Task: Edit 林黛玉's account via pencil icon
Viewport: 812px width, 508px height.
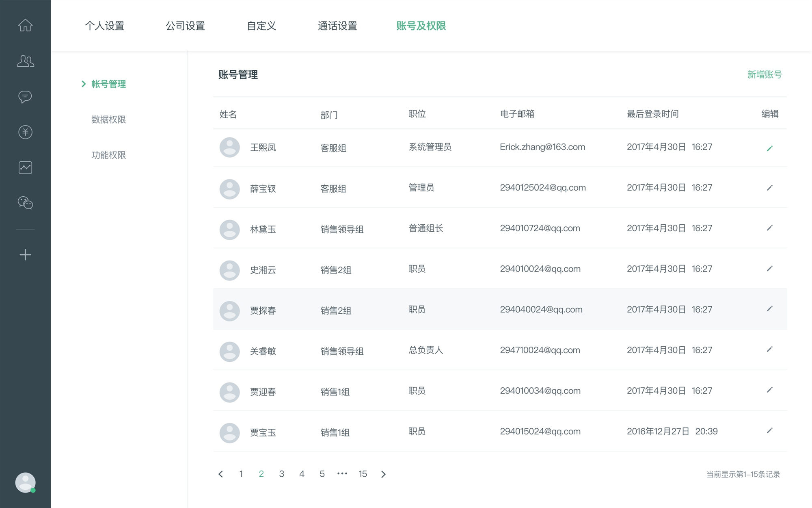Action: (x=769, y=228)
